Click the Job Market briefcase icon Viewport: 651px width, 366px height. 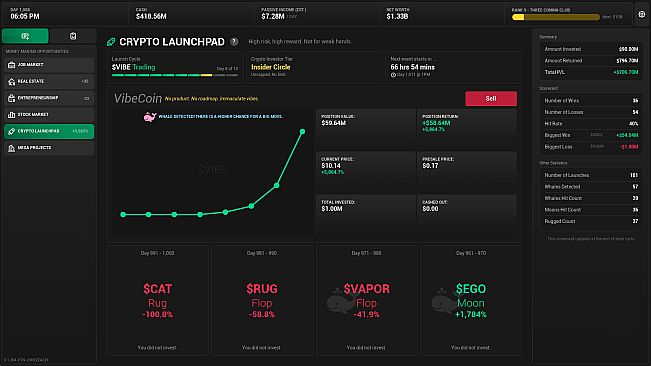(x=12, y=65)
